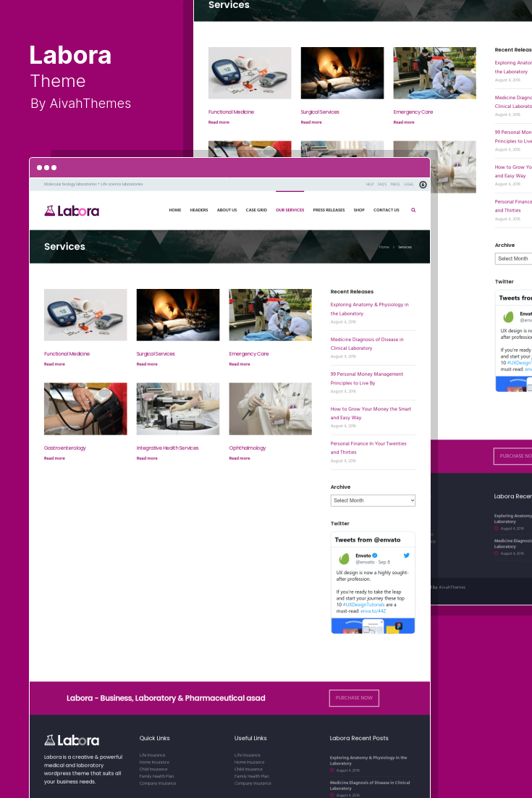Open the Emergency Care thumbnail image

[x=271, y=315]
